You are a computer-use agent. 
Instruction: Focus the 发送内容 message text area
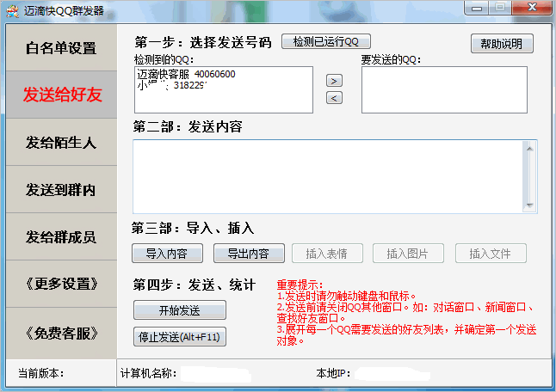tap(328, 176)
